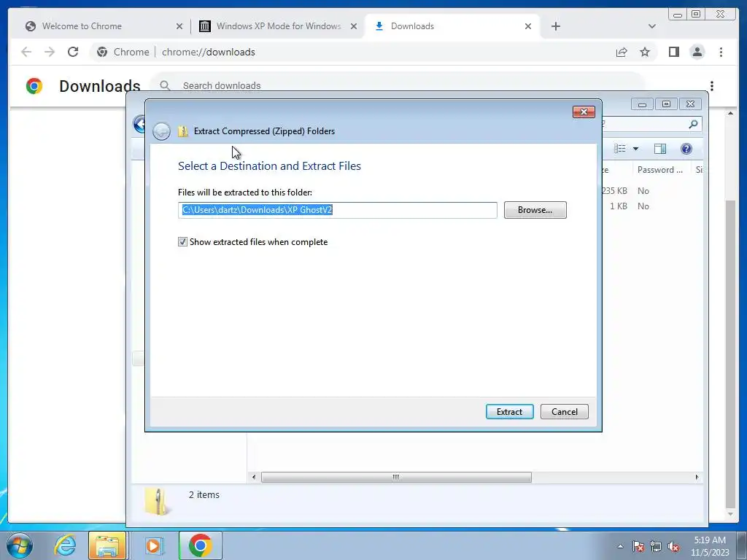Click Explorer window search magnifier
Screen dimensions: 747x560
tap(693, 124)
